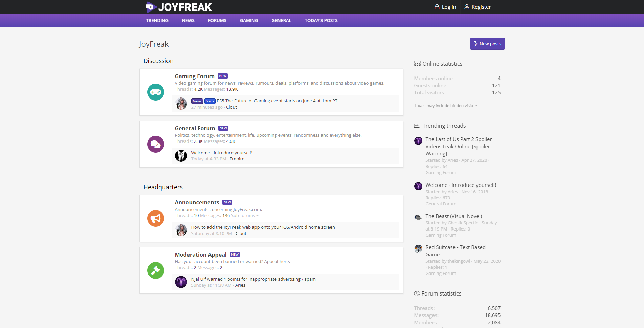Open Clout's avatar on the PS5 thread

tap(181, 104)
